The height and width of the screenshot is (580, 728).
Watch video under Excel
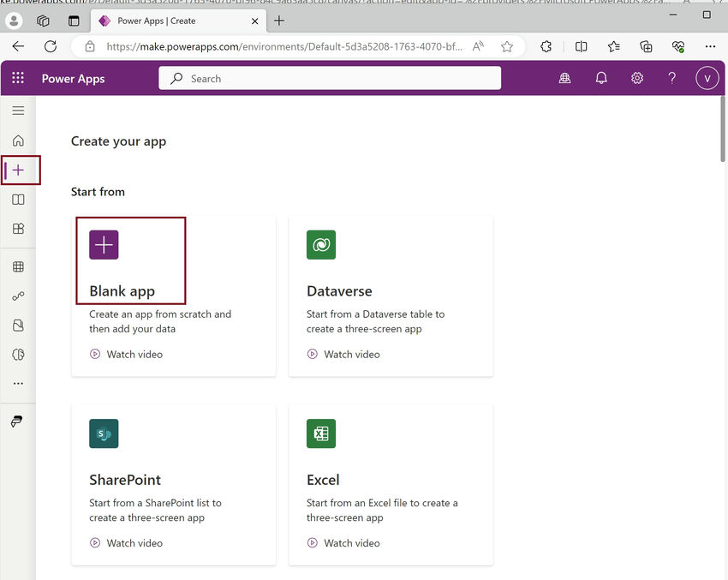click(343, 543)
